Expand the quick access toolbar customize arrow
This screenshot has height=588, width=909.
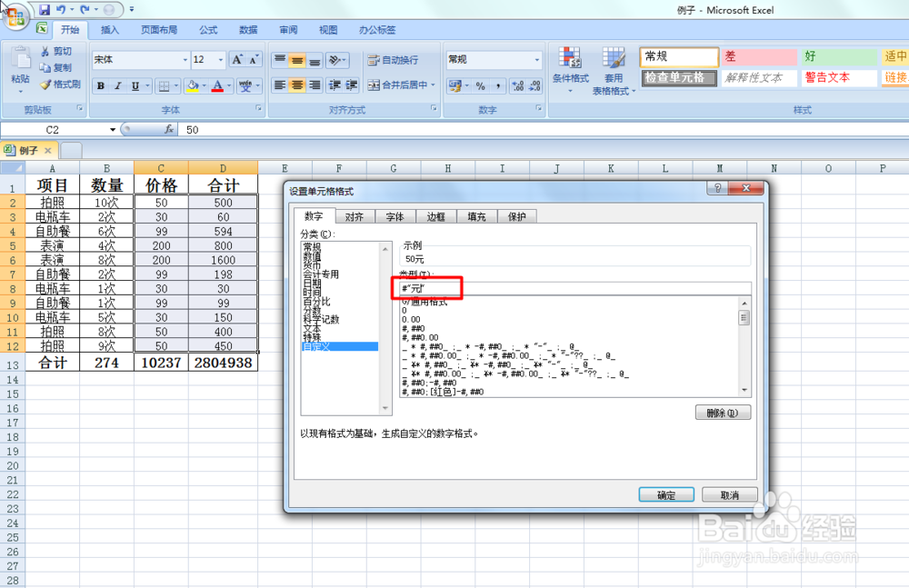[132, 9]
